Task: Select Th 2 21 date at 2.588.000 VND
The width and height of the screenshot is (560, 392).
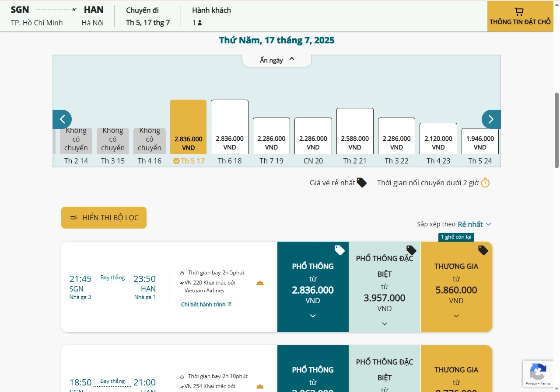Action: click(x=355, y=131)
